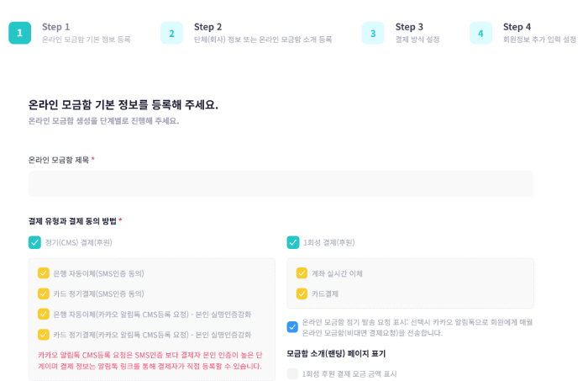The height and width of the screenshot is (381, 588).
Task: Click the 온라인 모금함 제목 input field
Action: click(281, 184)
